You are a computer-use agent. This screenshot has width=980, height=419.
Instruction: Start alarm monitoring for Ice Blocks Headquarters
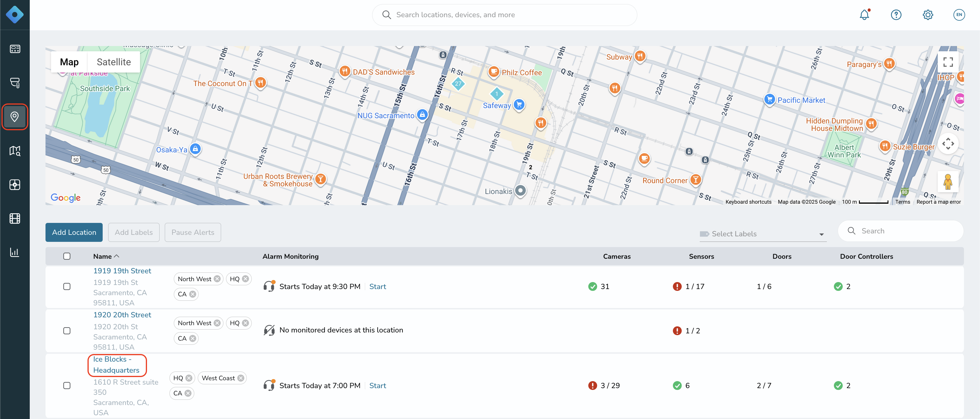[377, 385]
